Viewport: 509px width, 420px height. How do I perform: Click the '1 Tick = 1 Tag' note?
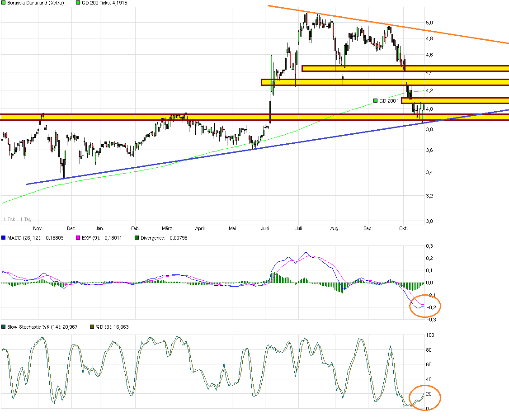pyautogui.click(x=18, y=219)
